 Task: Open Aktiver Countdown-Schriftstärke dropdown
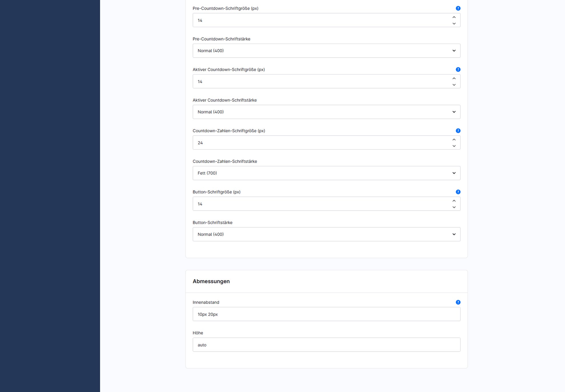tap(326, 112)
